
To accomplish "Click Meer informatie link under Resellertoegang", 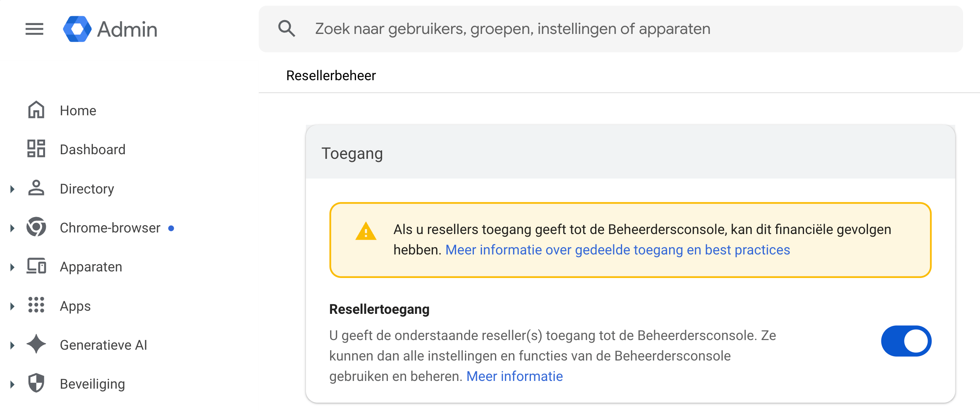I will [x=514, y=376].
